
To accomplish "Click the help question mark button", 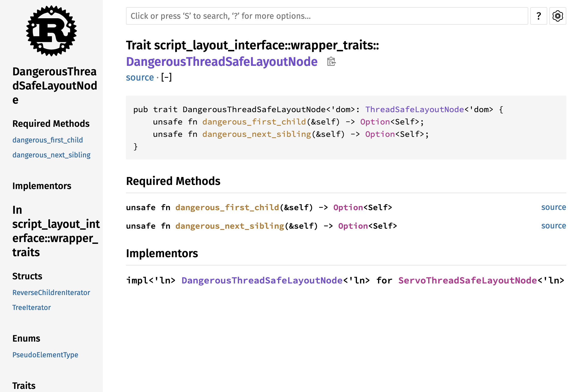I will [539, 16].
